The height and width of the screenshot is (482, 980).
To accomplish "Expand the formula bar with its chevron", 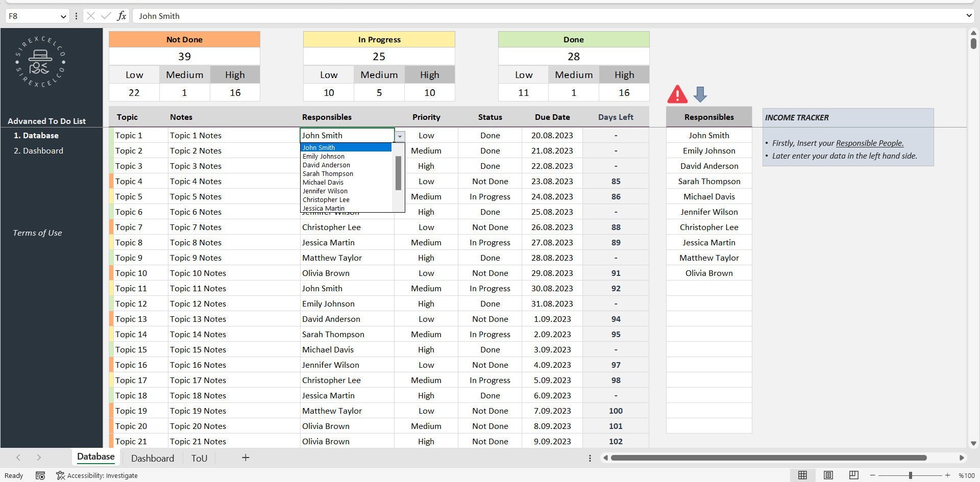I will pyautogui.click(x=968, y=16).
